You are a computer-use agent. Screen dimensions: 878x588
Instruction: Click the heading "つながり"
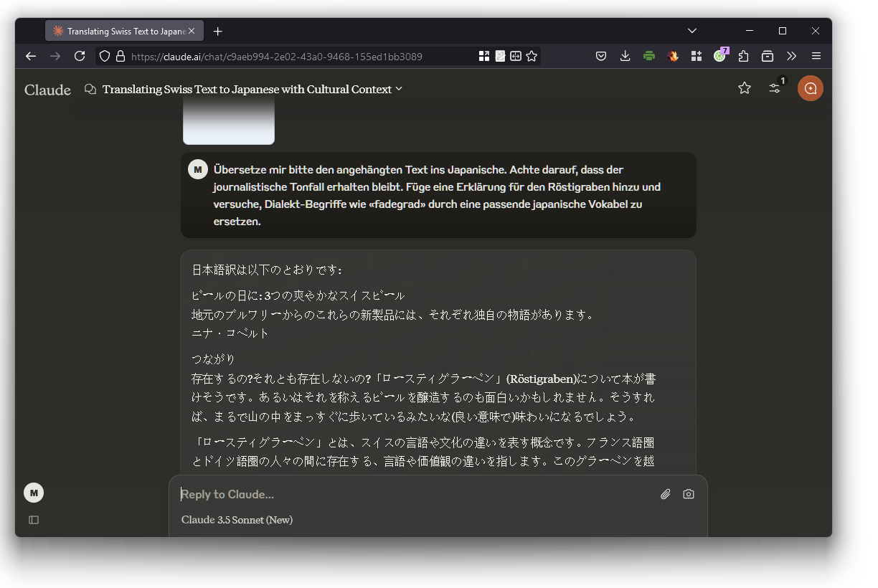click(x=213, y=359)
